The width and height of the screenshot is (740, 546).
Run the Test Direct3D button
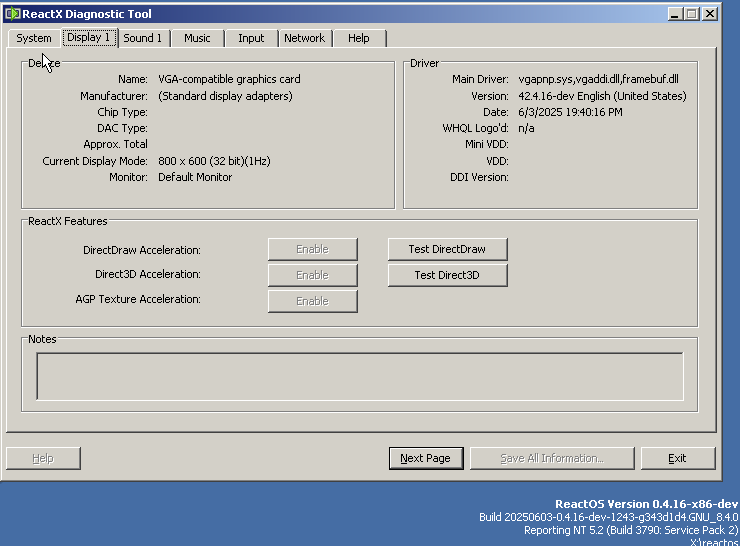coord(447,275)
